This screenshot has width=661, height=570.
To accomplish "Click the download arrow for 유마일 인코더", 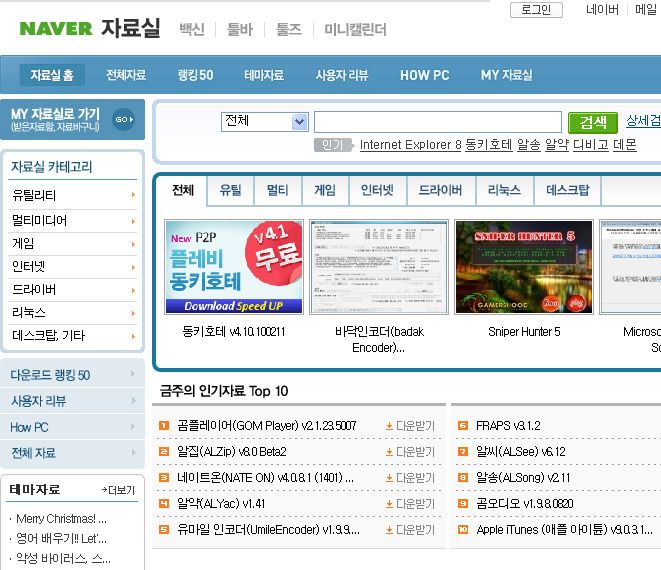I will (389, 530).
